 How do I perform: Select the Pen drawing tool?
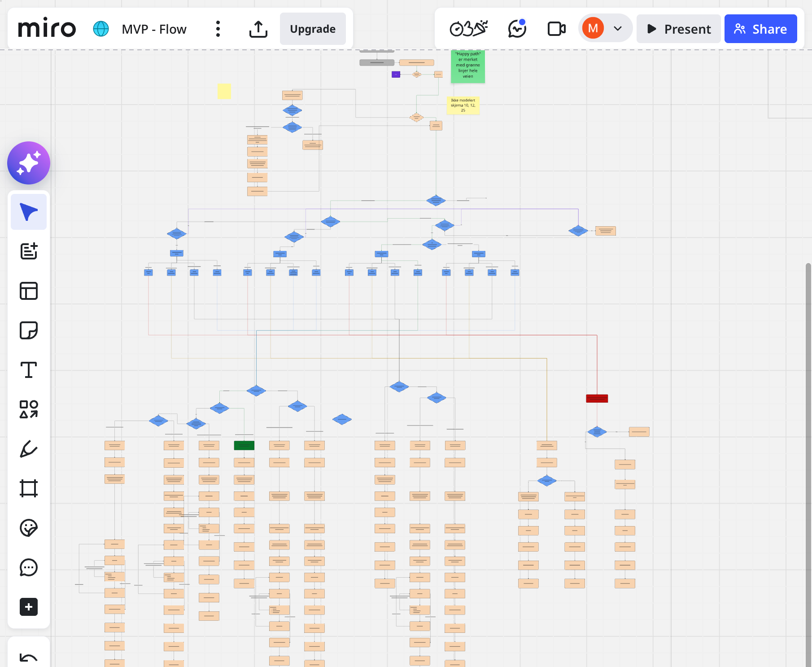tap(29, 449)
